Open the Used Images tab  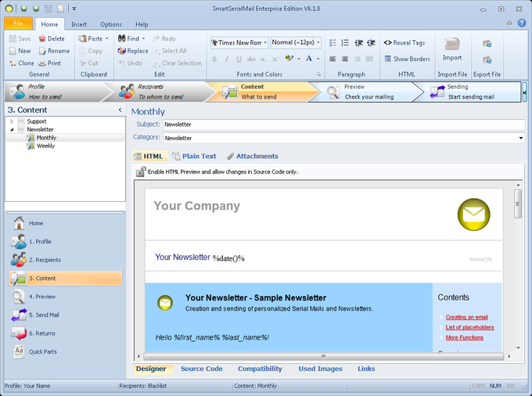320,369
